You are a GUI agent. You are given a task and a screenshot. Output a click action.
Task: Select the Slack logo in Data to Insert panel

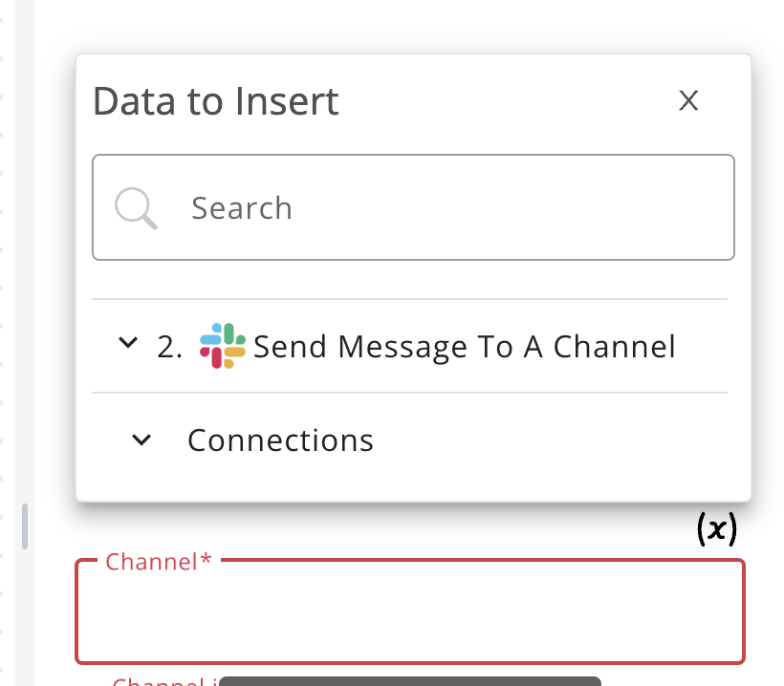pyautogui.click(x=222, y=346)
